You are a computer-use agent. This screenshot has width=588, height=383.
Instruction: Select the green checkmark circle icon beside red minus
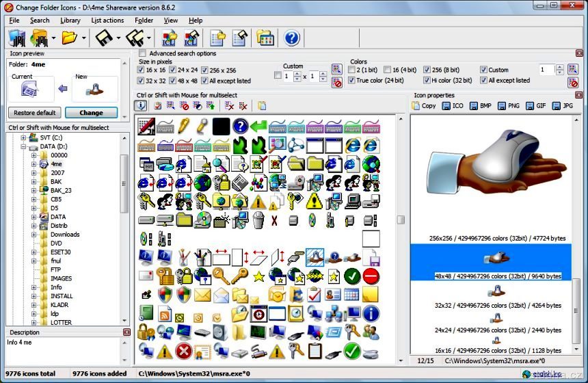352,276
